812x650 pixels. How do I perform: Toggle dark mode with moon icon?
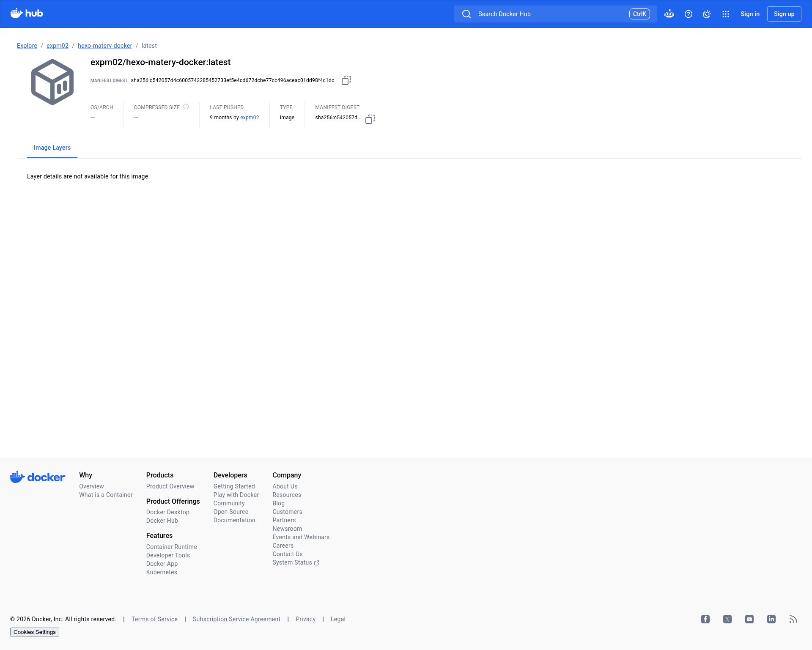[707, 14]
